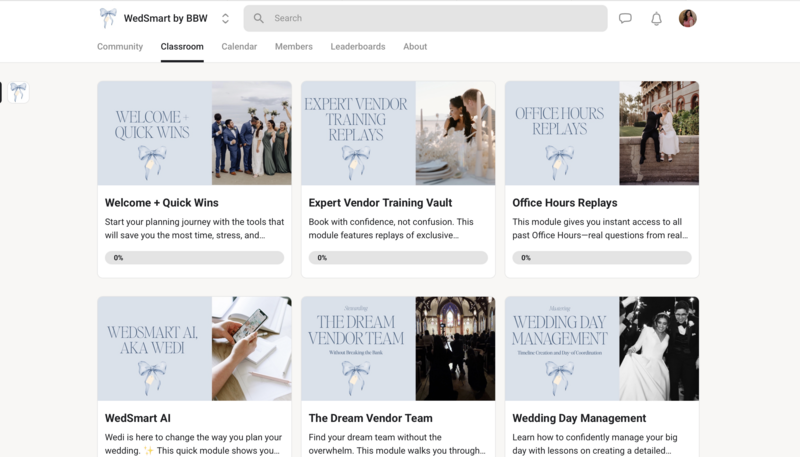Expand the WedSmart by BBW group switcher
800x457 pixels.
click(x=225, y=18)
